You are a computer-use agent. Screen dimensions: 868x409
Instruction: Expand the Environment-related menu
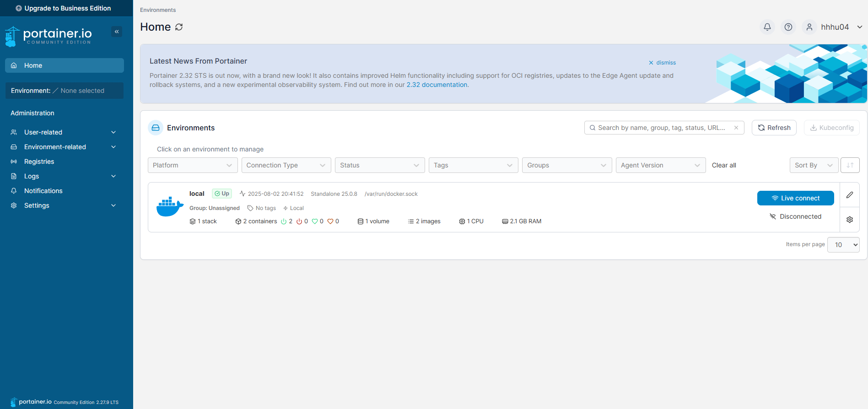click(64, 147)
